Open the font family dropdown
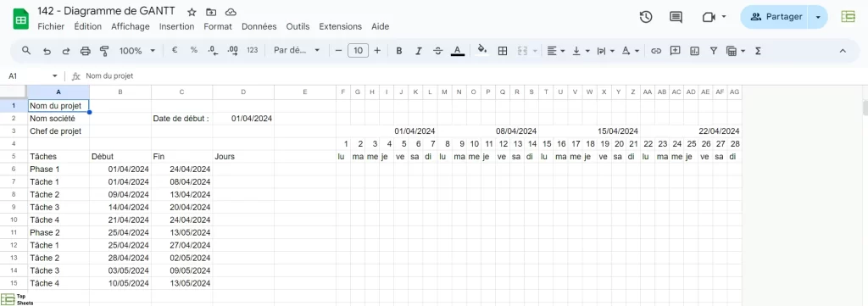 [x=297, y=50]
